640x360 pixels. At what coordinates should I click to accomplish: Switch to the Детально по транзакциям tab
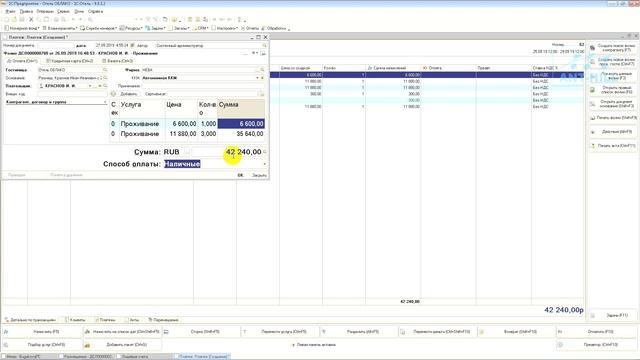(x=30, y=320)
